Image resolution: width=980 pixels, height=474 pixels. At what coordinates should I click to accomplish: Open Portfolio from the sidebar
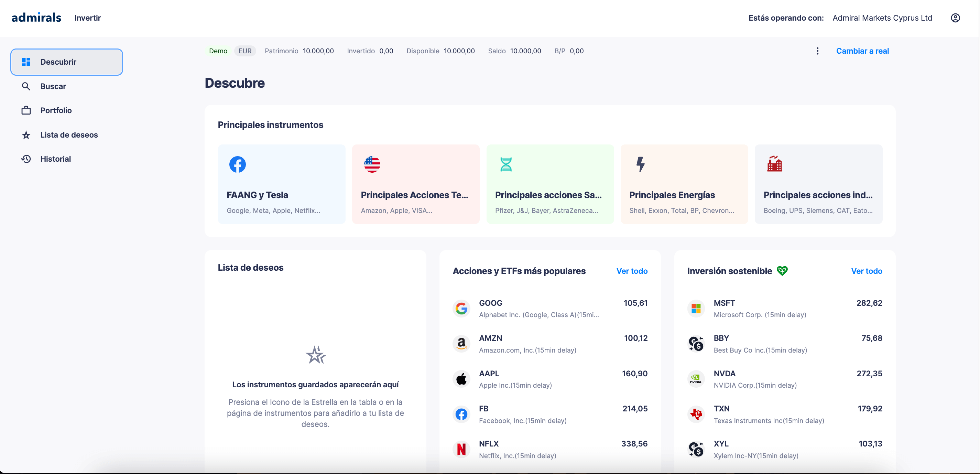tap(67, 110)
